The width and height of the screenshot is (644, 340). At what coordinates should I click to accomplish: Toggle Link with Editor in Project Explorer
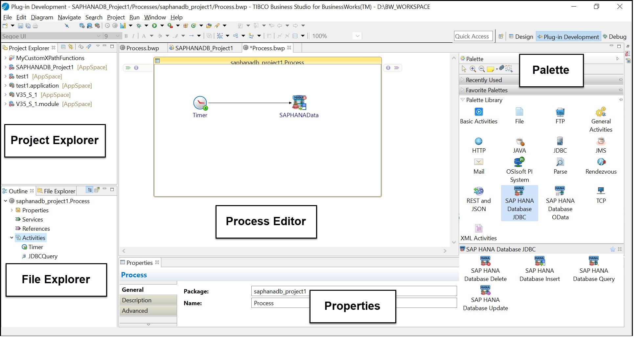coord(70,47)
